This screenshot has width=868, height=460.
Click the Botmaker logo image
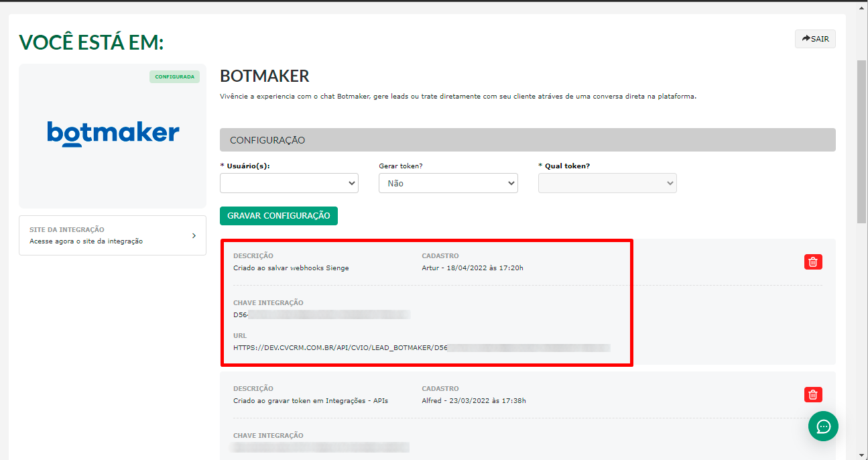[113, 133]
